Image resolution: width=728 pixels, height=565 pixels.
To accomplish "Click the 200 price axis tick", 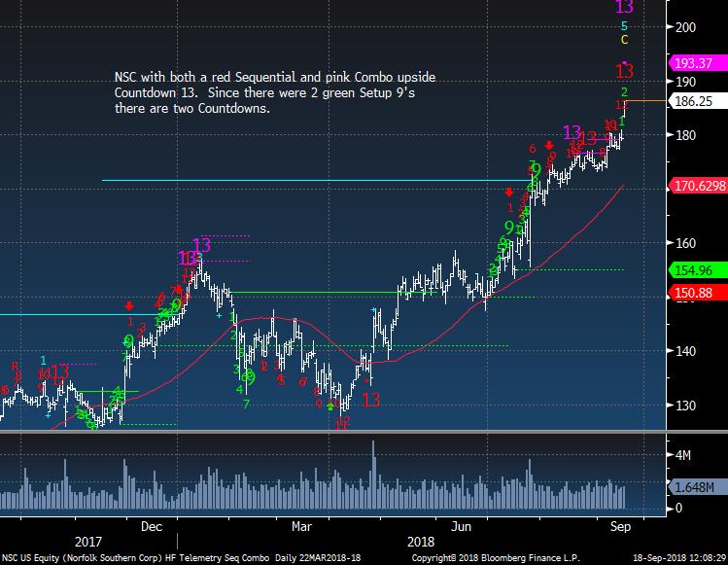I will (x=686, y=27).
